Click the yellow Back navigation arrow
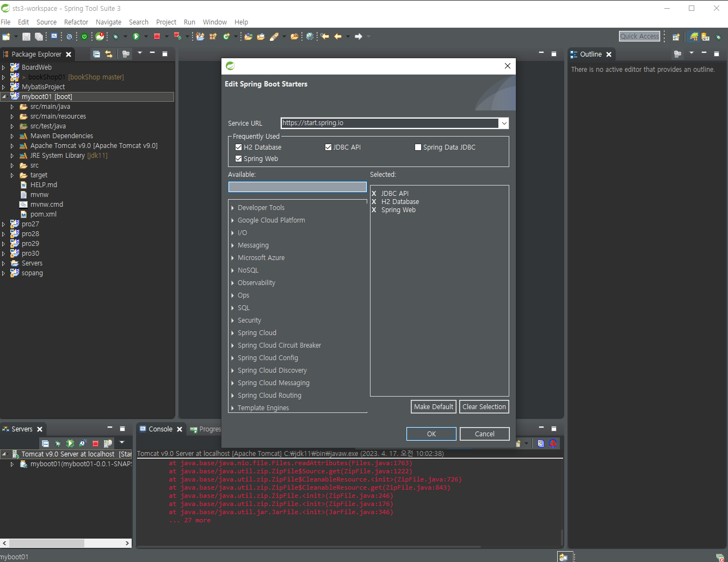Image resolution: width=728 pixels, height=562 pixels. (338, 36)
